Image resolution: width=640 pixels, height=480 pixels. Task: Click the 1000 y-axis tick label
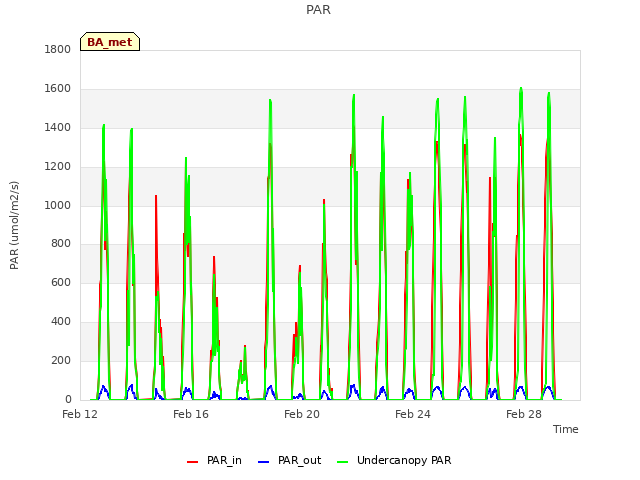[58, 205]
